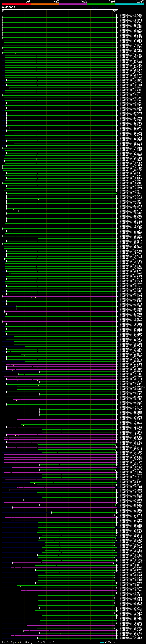Viewport: 146px width, 644px height.
Task: Click the cyan ~100% identity legend bar
Action: click(130, 4)
